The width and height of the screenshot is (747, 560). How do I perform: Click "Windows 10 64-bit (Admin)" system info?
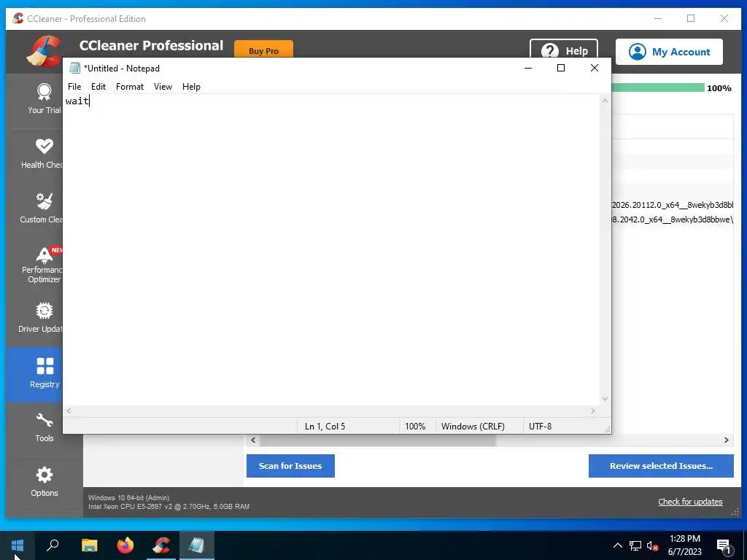128,497
